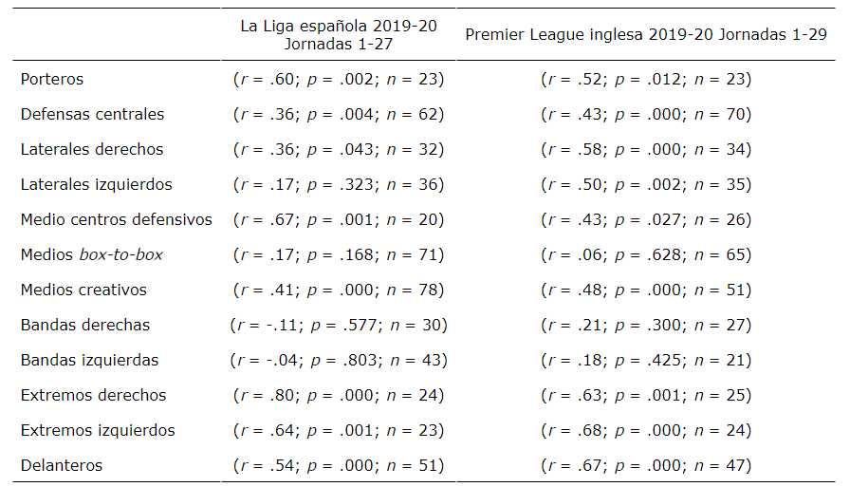Click La Liga value for Bandas derechas
This screenshot has height=487, width=868.
pyautogui.click(x=338, y=326)
